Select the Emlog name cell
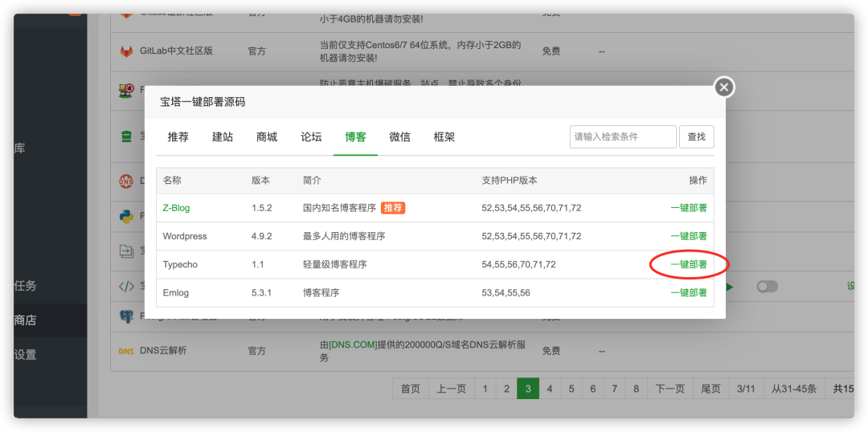 click(175, 292)
